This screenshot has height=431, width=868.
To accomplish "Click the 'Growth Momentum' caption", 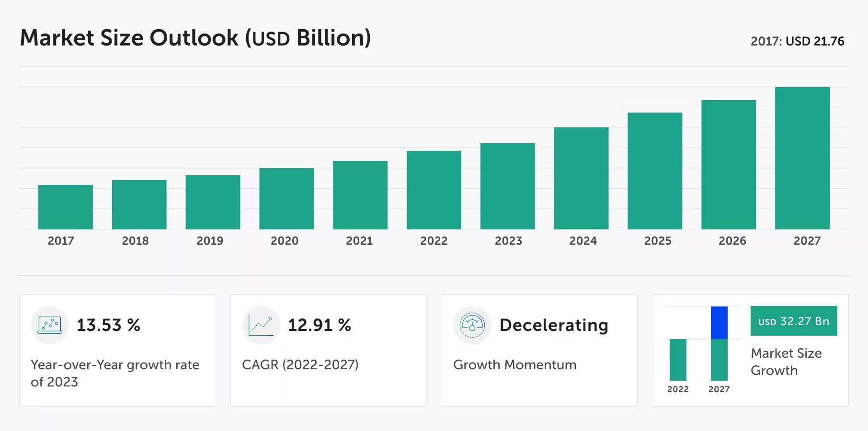I will [x=515, y=365].
